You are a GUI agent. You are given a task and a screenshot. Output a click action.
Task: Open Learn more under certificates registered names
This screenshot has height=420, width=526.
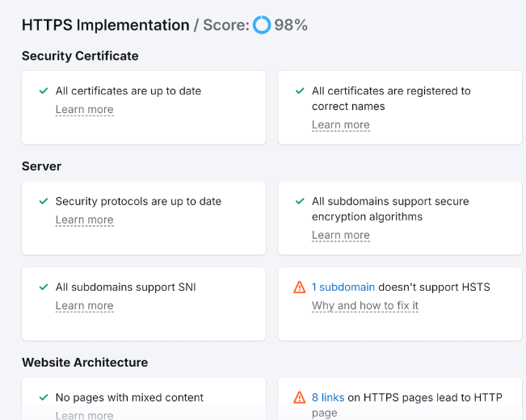[340, 125]
